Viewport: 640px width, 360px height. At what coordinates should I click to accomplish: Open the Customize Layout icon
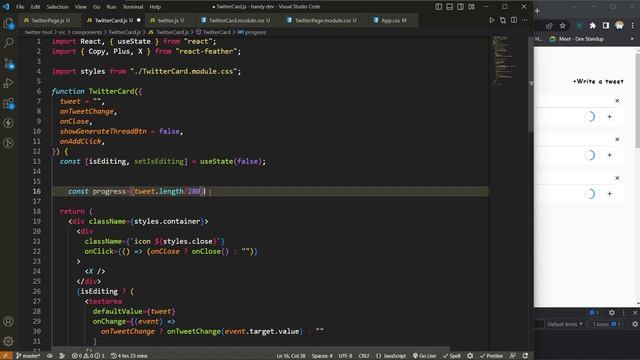[x=471, y=7]
